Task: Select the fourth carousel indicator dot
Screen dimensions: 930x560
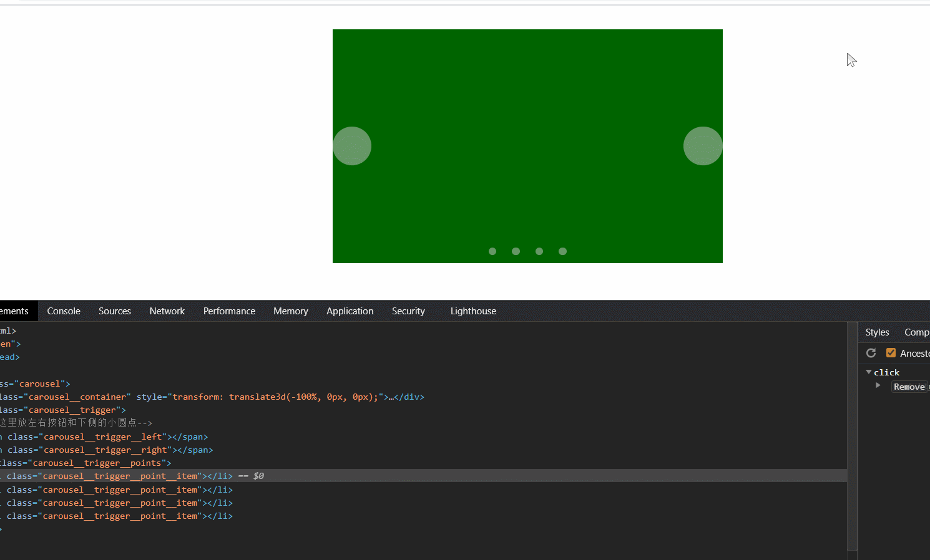Action: pyautogui.click(x=562, y=251)
